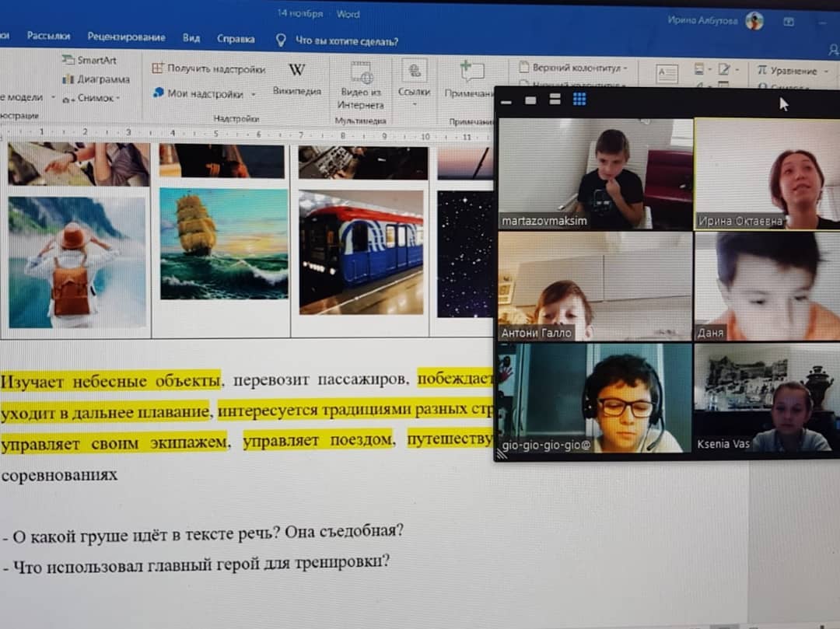Switch Zoom to two-strip thumbnail view
The width and height of the screenshot is (840, 629).
pos(555,100)
